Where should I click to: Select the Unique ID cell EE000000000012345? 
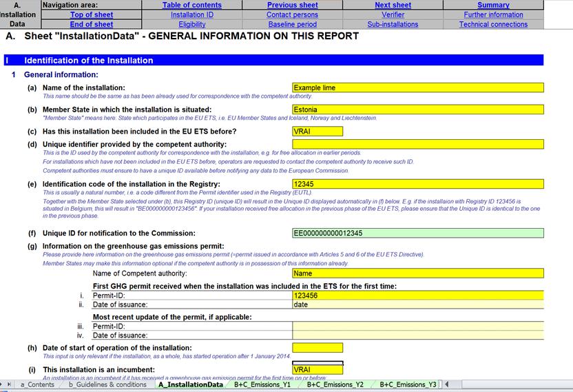pyautogui.click(x=417, y=233)
